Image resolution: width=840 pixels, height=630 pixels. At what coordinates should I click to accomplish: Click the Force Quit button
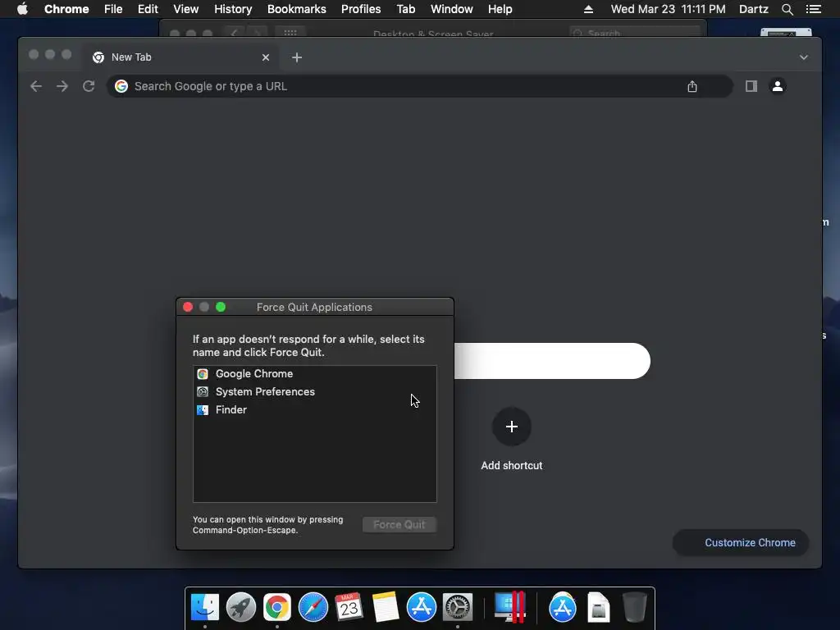click(x=399, y=524)
